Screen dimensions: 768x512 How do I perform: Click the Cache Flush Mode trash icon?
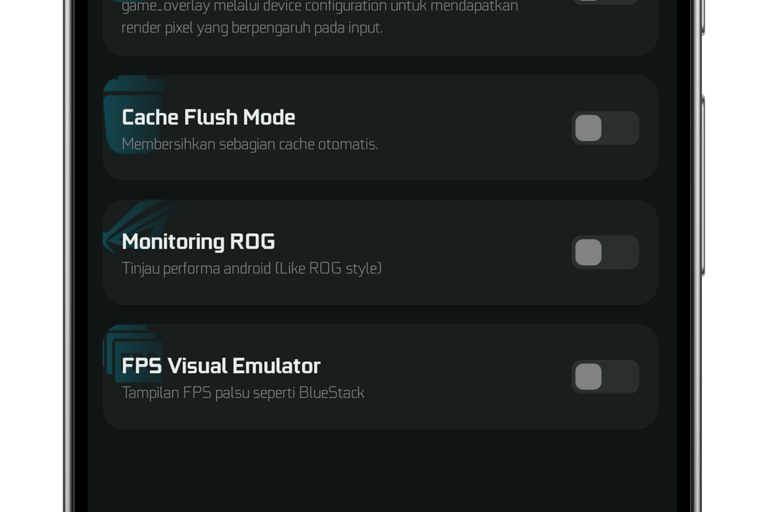point(132,111)
